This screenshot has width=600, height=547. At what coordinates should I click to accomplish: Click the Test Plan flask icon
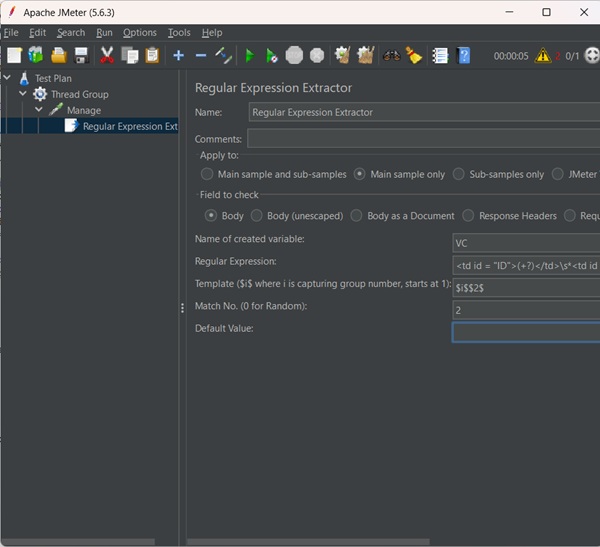point(24,78)
